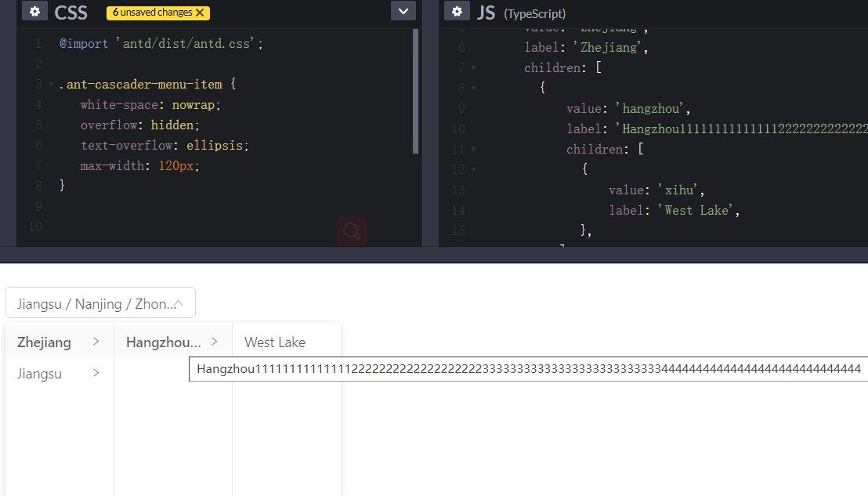Click line number 4 in the CSS editor

(x=38, y=104)
